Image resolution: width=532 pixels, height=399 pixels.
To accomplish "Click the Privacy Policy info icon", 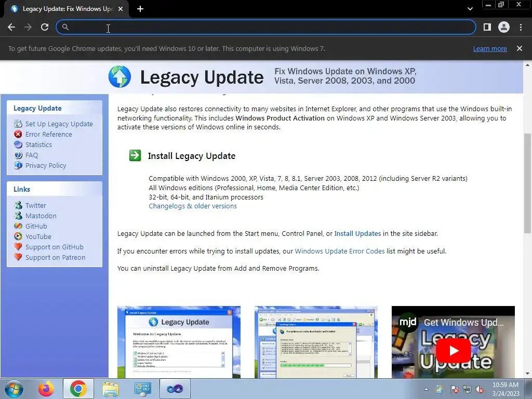I will pos(18,165).
